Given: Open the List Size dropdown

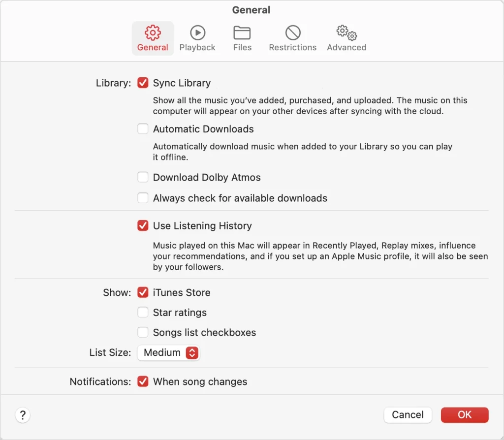Looking at the screenshot, I should pos(168,353).
